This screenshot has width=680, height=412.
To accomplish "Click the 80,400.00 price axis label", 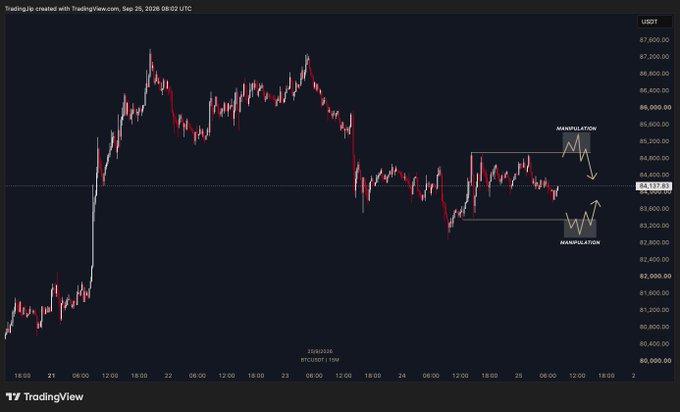I will tap(654, 344).
